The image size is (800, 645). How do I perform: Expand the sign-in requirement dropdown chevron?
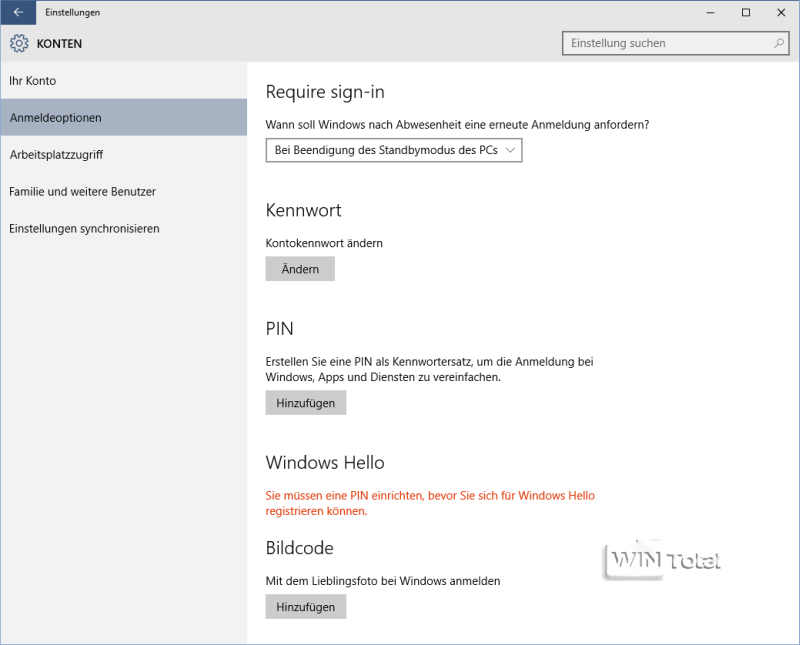[511, 150]
